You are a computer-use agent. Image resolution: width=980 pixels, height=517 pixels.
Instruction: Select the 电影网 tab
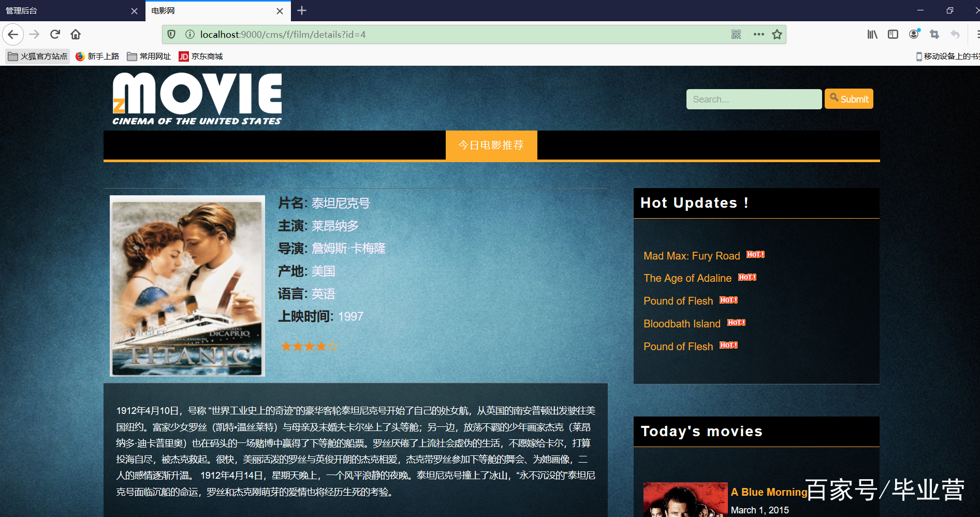click(217, 11)
